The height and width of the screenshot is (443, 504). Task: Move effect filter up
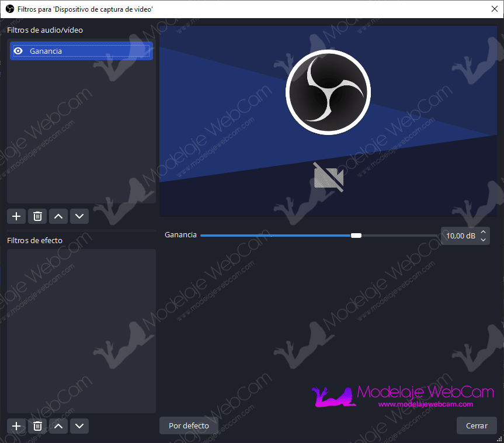pos(58,426)
